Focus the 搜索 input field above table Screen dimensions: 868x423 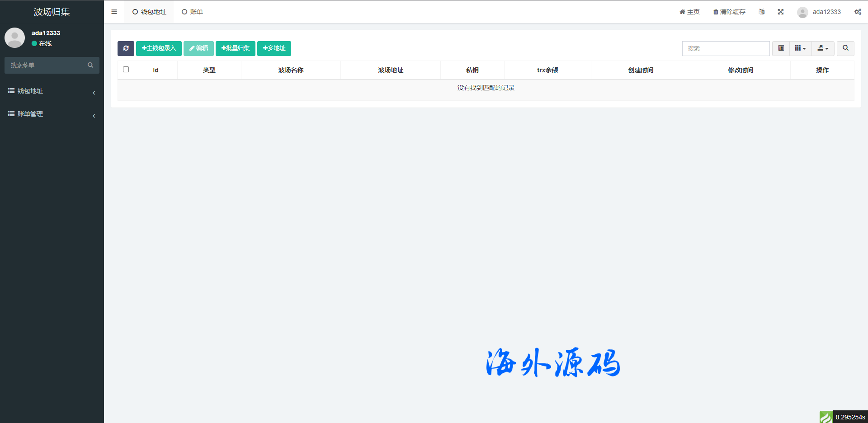coord(726,48)
